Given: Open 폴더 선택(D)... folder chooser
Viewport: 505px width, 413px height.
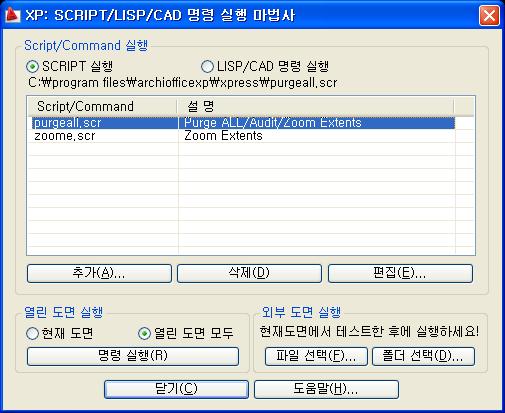Looking at the screenshot, I should point(423,356).
